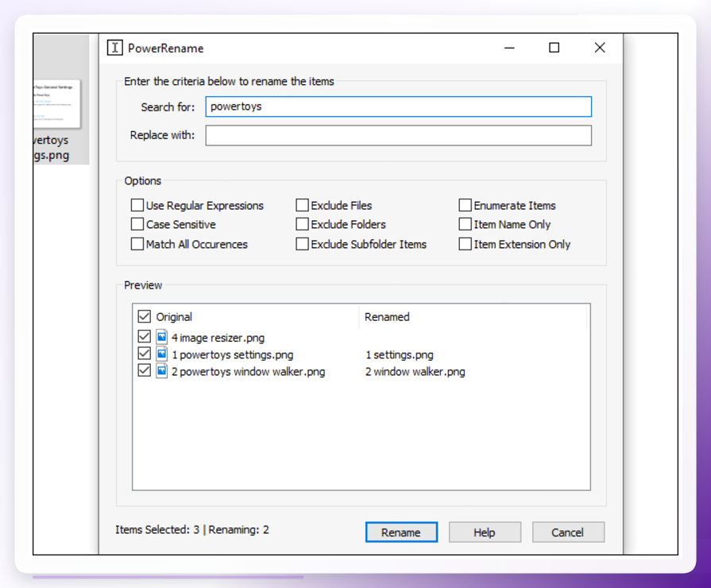This screenshot has height=588, width=711.
Task: Click into the Replace with field
Action: (x=399, y=135)
